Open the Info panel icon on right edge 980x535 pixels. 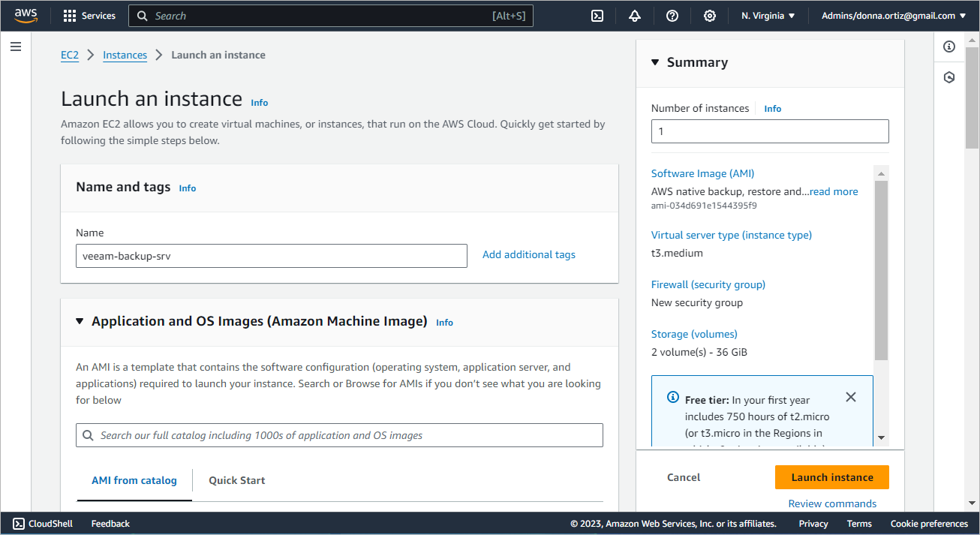tap(948, 46)
